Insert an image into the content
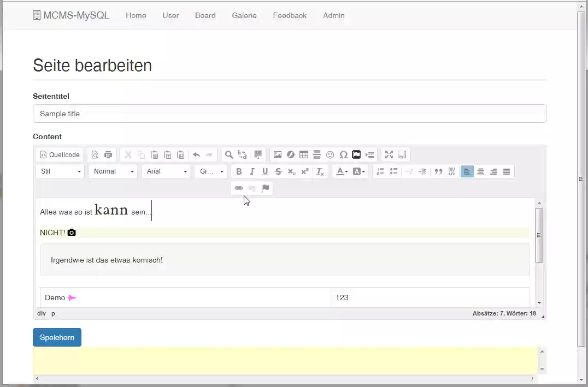 pos(278,154)
